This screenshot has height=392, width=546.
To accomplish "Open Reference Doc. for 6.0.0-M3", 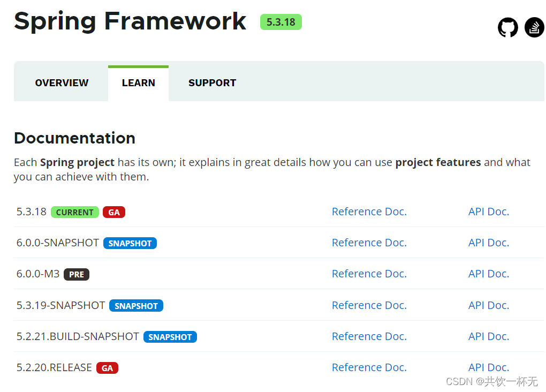I will coord(369,274).
